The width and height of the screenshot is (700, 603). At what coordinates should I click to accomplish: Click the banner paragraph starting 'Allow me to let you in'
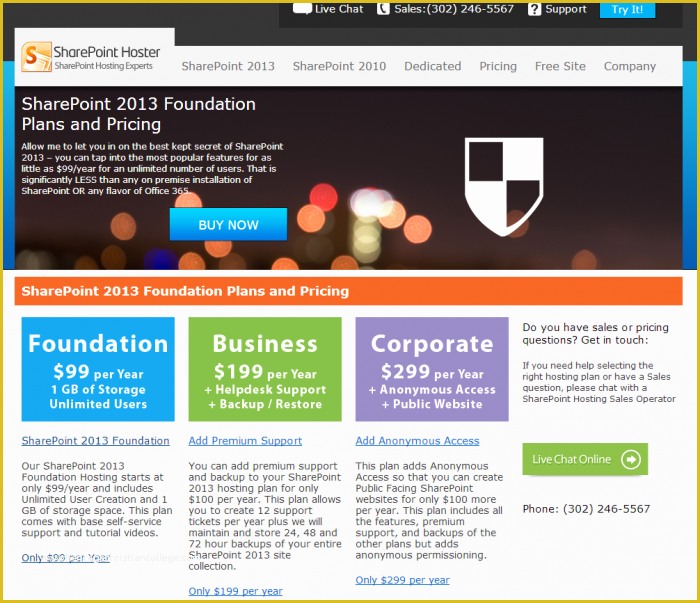(x=152, y=168)
